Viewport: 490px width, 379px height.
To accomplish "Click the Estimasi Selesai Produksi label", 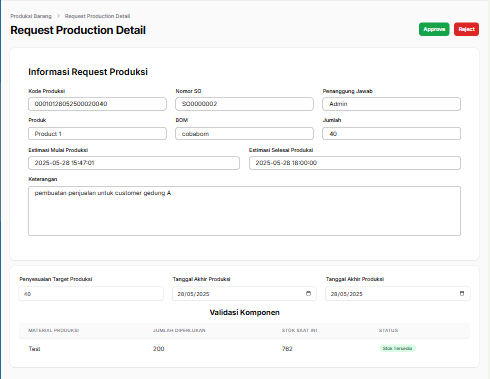I will click(281, 150).
